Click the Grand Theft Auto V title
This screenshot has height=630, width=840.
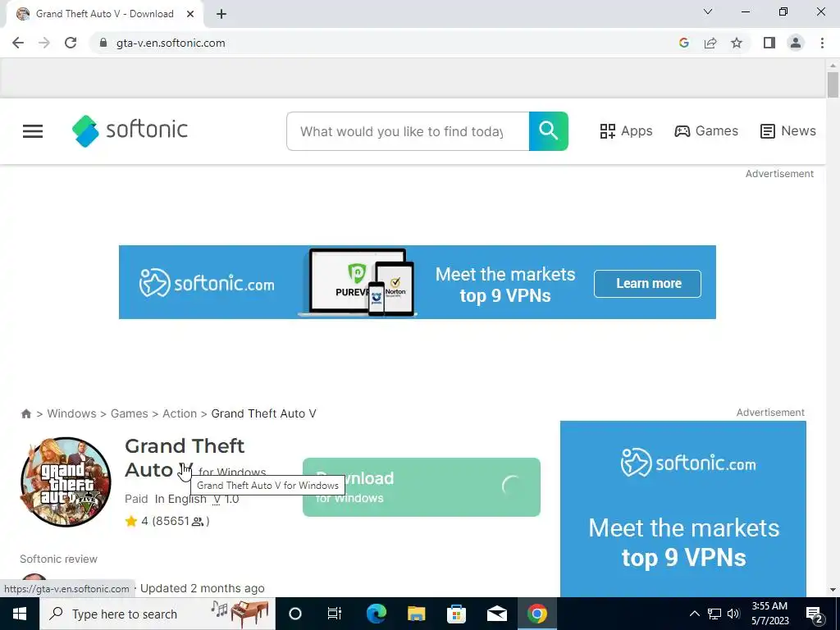point(185,458)
